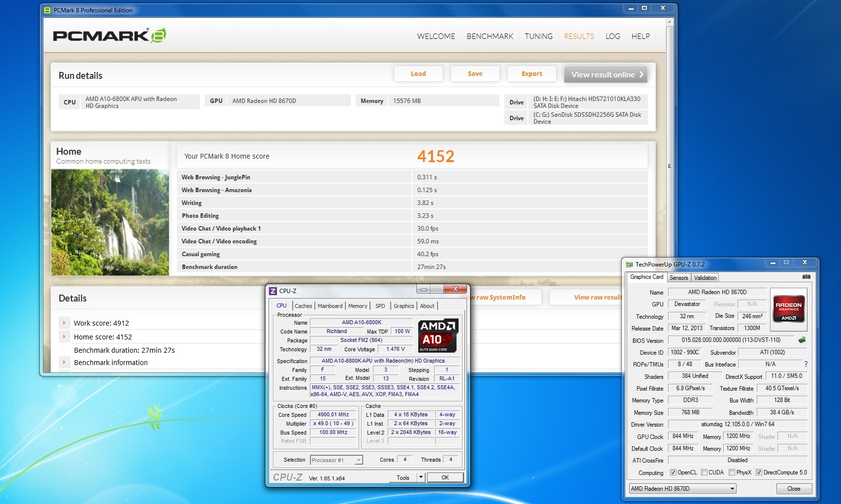The width and height of the screenshot is (841, 504).
Task: Select the RESULTS tab
Action: point(579,36)
